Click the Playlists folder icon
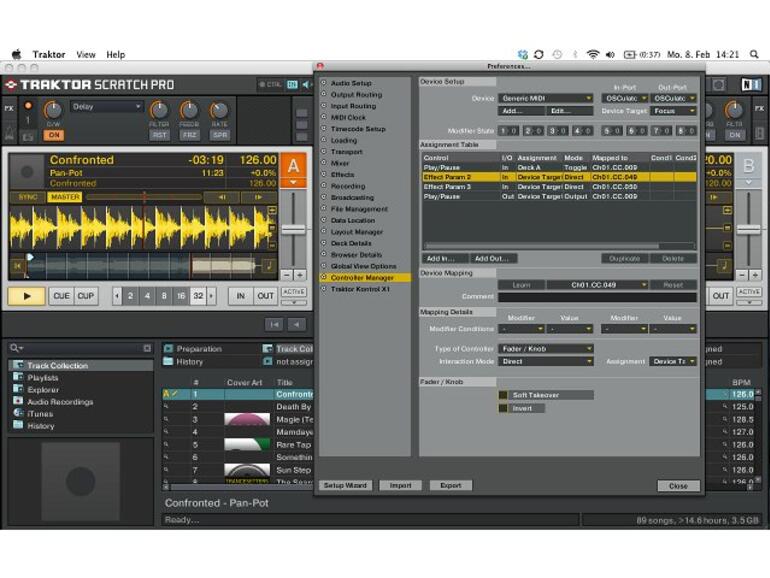Viewport: 770px width, 578px height. tap(17, 377)
